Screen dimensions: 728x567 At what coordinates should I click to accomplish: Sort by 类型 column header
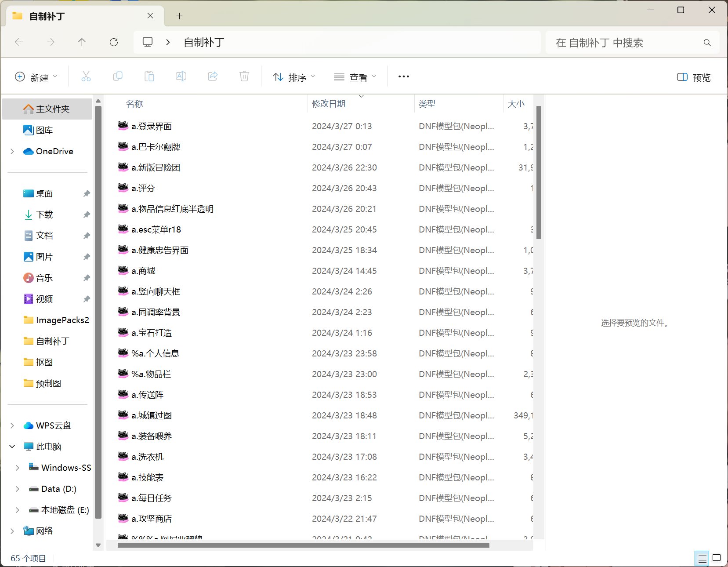pyautogui.click(x=427, y=104)
